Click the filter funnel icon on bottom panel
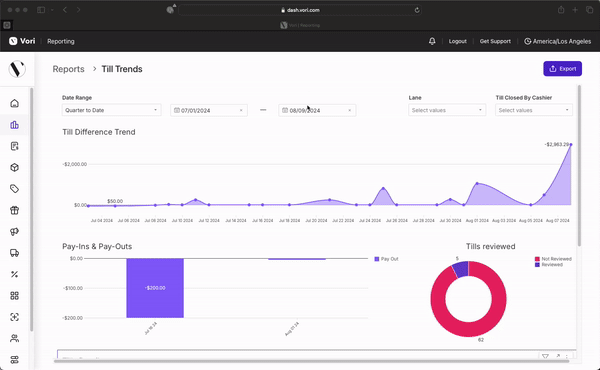The image size is (600, 370). (x=545, y=356)
